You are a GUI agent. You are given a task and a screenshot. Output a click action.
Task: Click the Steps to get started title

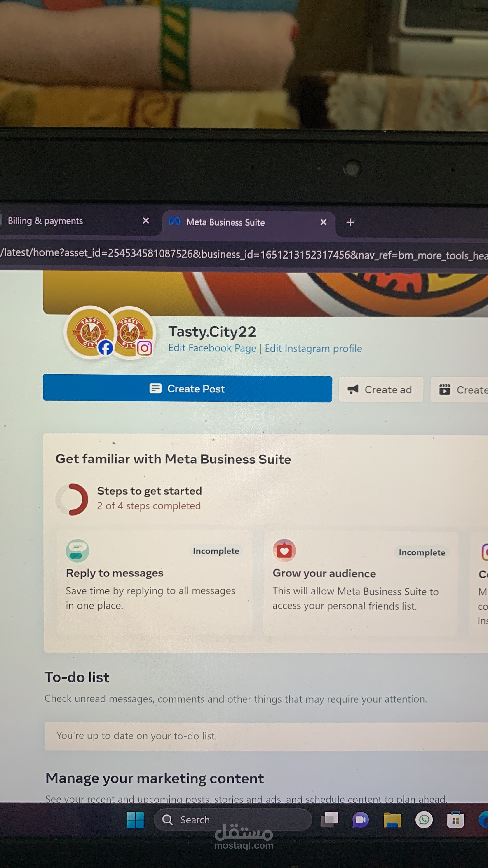click(150, 491)
